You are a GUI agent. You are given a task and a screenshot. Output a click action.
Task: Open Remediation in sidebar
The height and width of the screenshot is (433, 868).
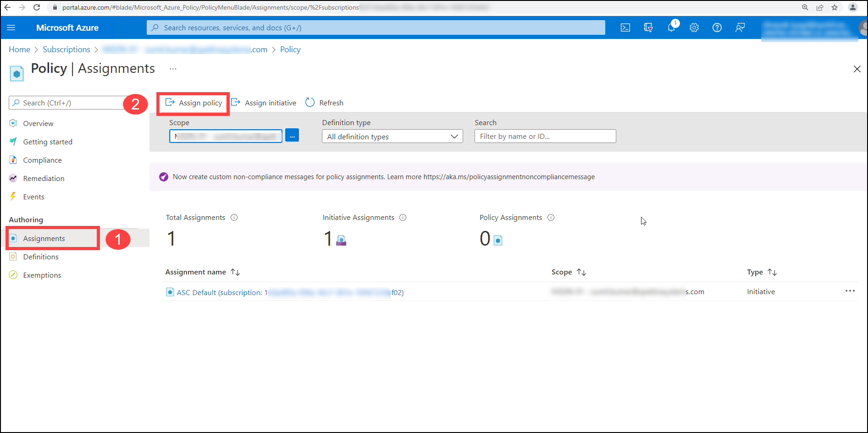[x=44, y=179]
